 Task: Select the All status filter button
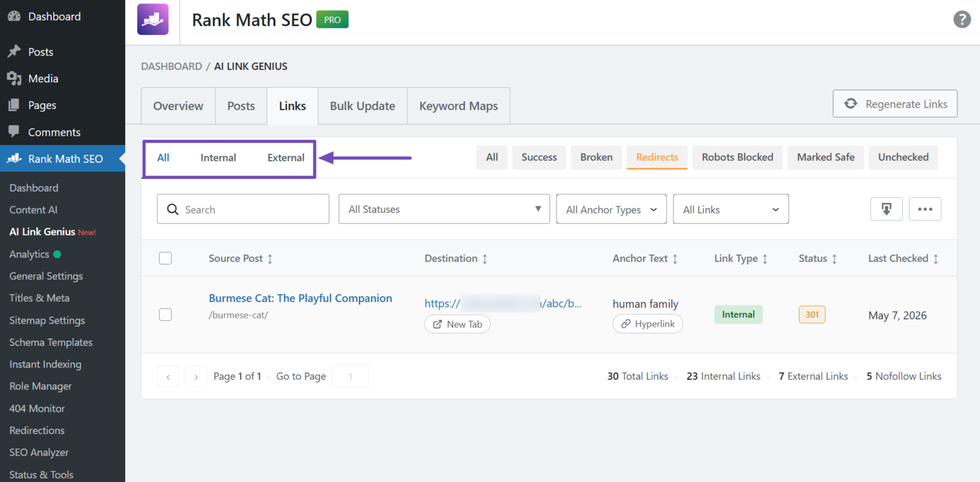tap(492, 157)
